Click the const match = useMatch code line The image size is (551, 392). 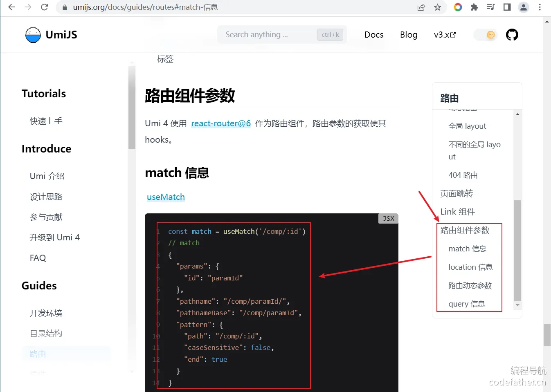[x=237, y=232]
